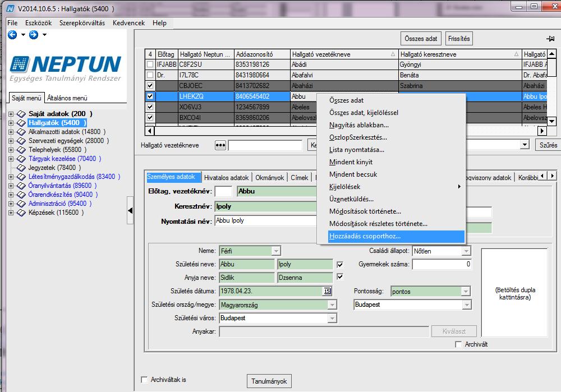Click the photo placeholder box
The width and height of the screenshot is (561, 392).
click(x=514, y=293)
